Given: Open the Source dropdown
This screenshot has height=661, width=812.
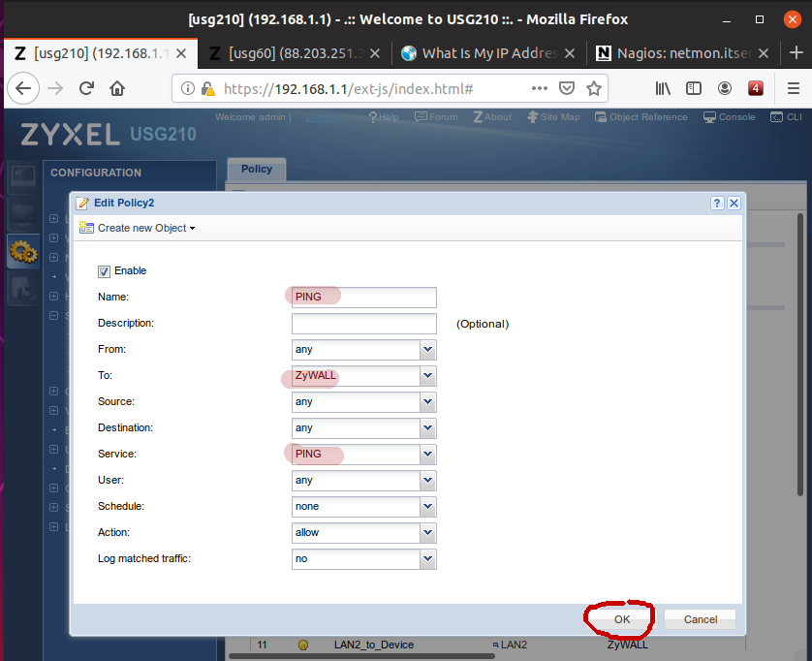Looking at the screenshot, I should (x=427, y=402).
